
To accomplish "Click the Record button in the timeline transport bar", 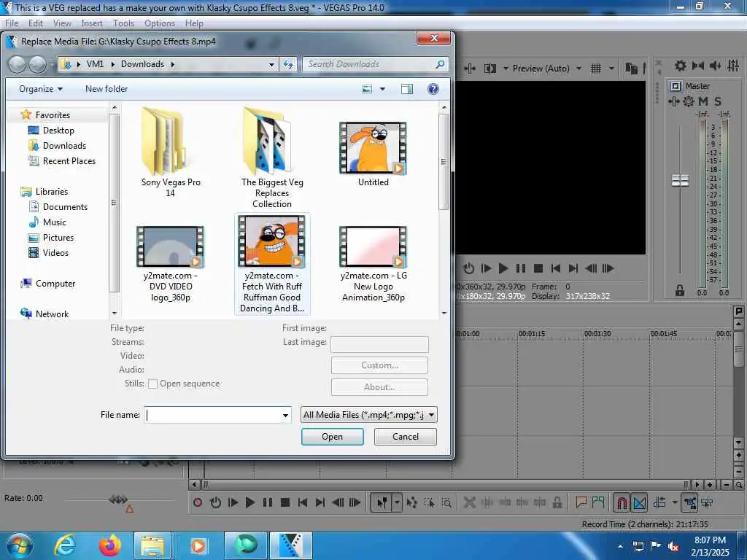I will [x=198, y=502].
